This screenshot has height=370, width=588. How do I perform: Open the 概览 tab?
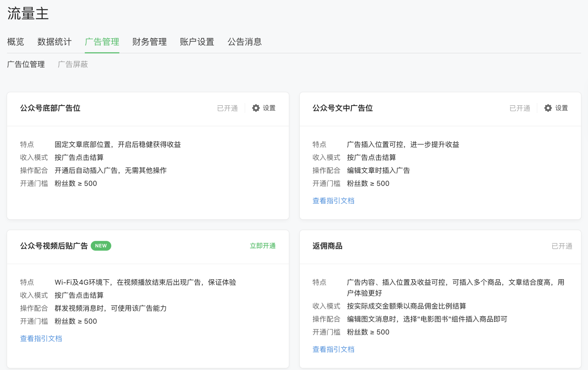[15, 42]
